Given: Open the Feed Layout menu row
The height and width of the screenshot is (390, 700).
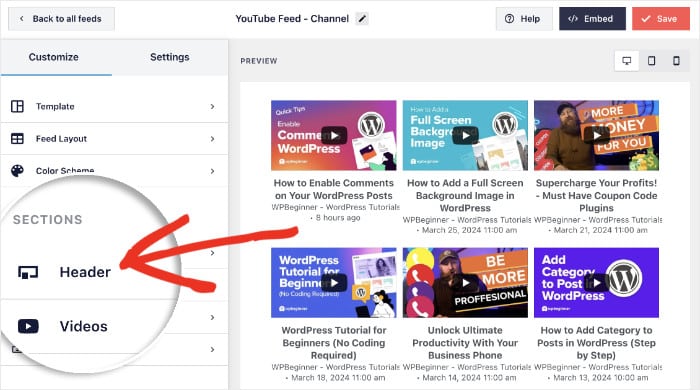Looking at the screenshot, I should (x=114, y=139).
